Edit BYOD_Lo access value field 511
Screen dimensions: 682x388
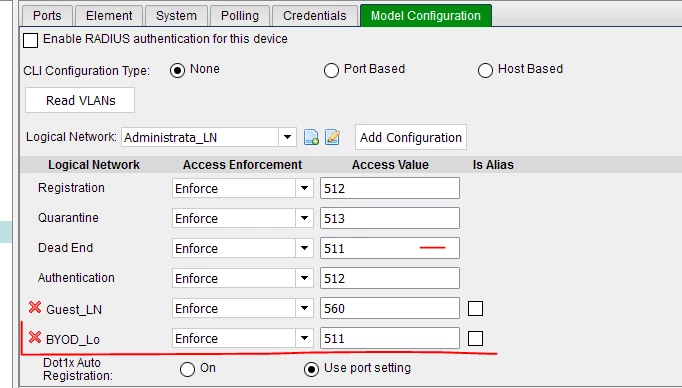[x=390, y=338]
